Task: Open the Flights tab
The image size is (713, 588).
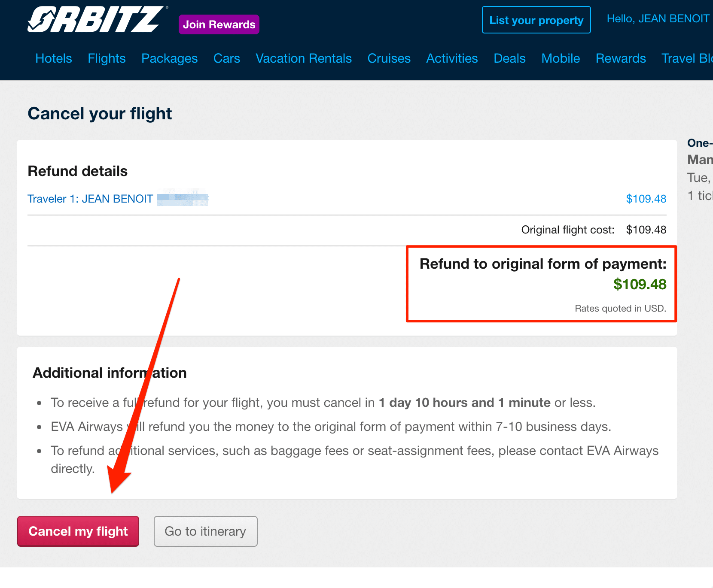Action: coord(107,58)
